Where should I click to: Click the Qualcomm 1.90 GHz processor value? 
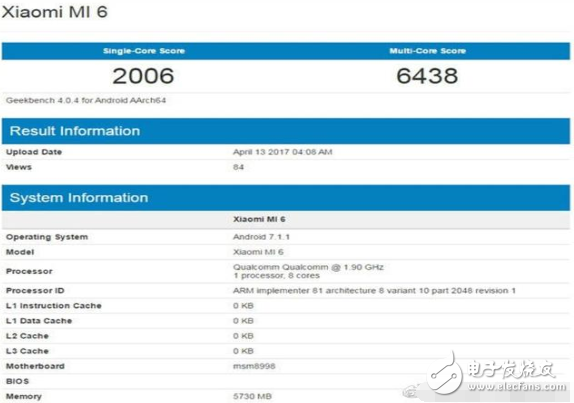[x=308, y=271]
